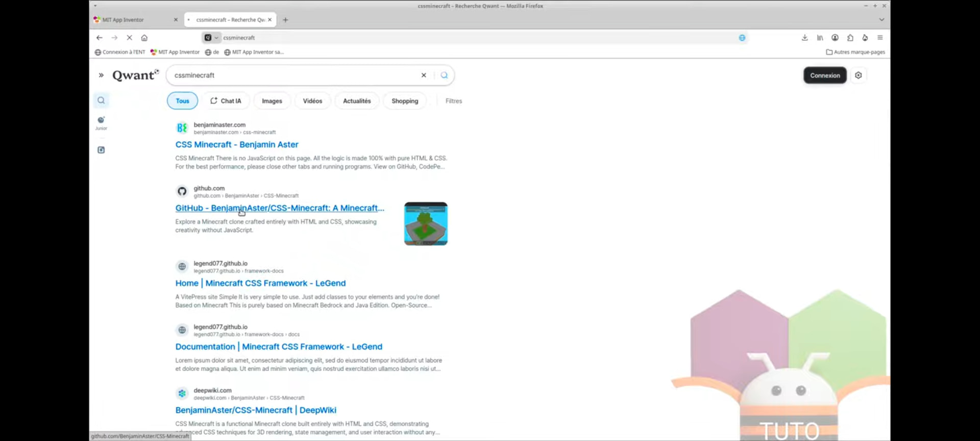The width and height of the screenshot is (980, 441).
Task: Go back to the previous page
Action: pyautogui.click(x=100, y=38)
